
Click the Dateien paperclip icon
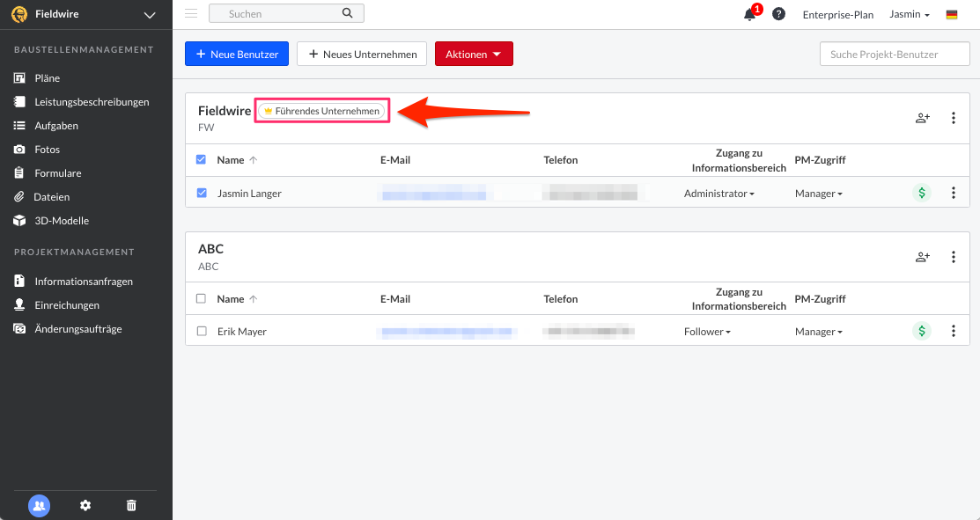19,196
